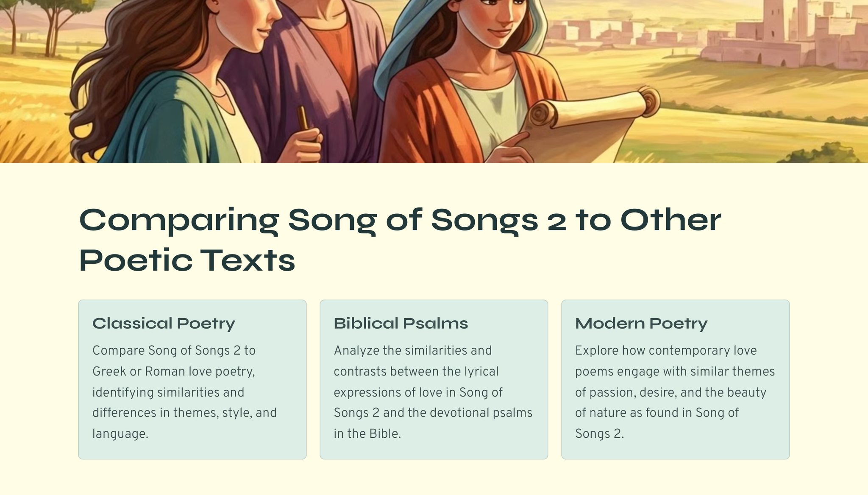868x495 pixels.
Task: Select the Modern Poetry description paragraph
Action: (674, 392)
